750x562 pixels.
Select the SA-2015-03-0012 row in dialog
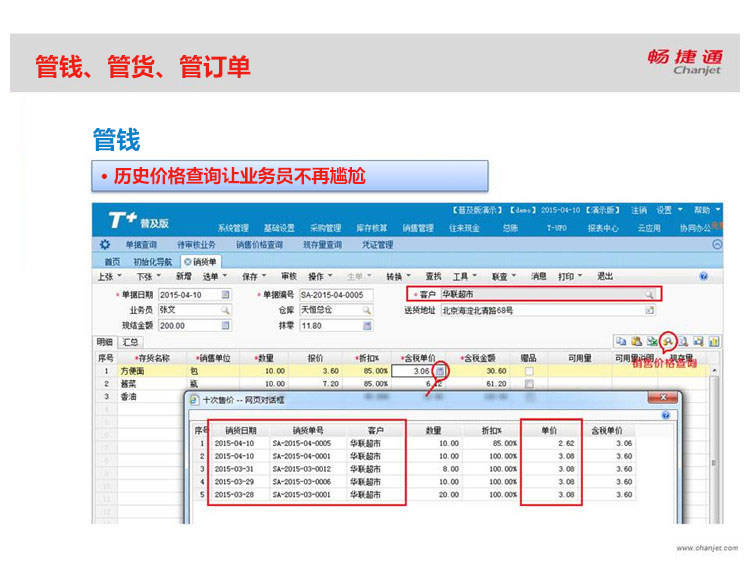click(414, 469)
